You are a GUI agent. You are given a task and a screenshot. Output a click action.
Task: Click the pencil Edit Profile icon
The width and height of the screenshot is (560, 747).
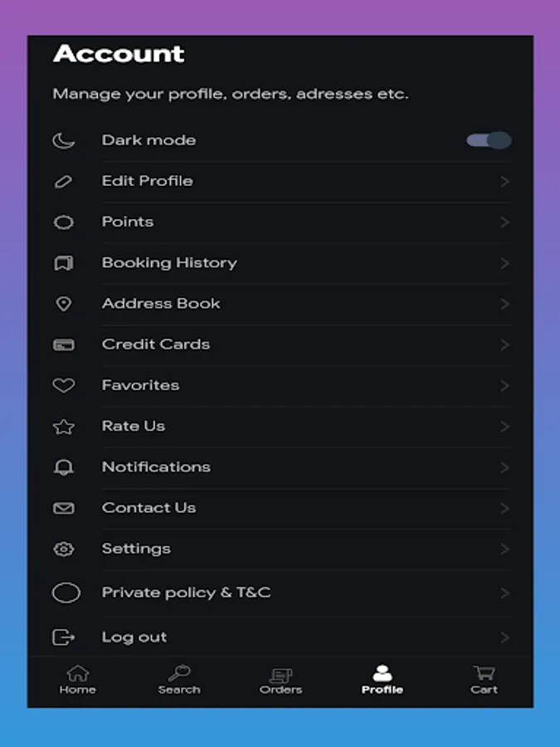(x=64, y=181)
